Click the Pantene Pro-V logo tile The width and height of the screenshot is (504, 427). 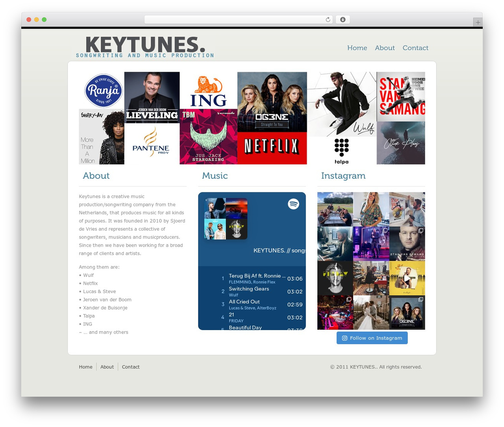tap(152, 144)
